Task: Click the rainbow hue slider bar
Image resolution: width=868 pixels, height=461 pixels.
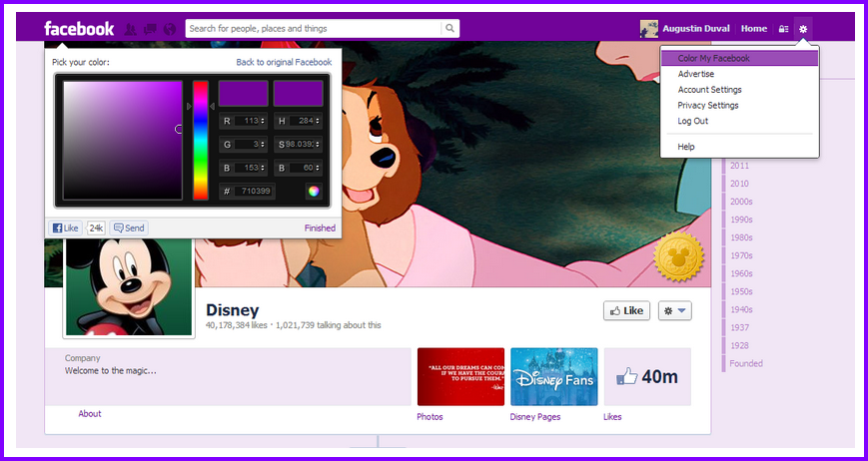Action: [201, 141]
